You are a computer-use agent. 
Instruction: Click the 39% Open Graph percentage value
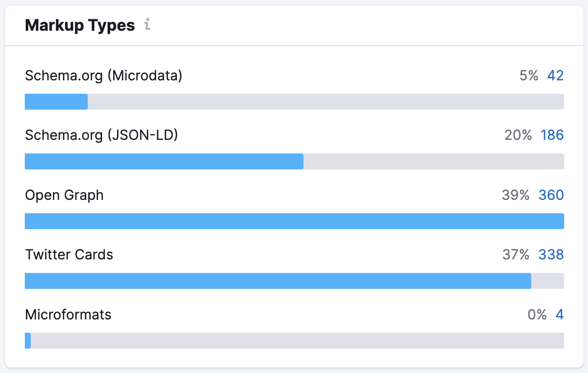point(516,195)
